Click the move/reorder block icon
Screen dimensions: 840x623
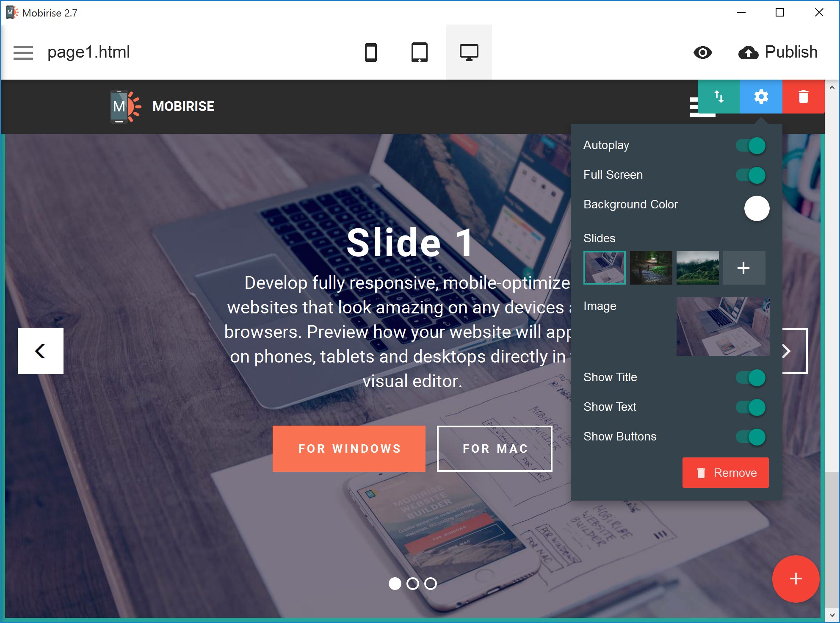point(719,97)
